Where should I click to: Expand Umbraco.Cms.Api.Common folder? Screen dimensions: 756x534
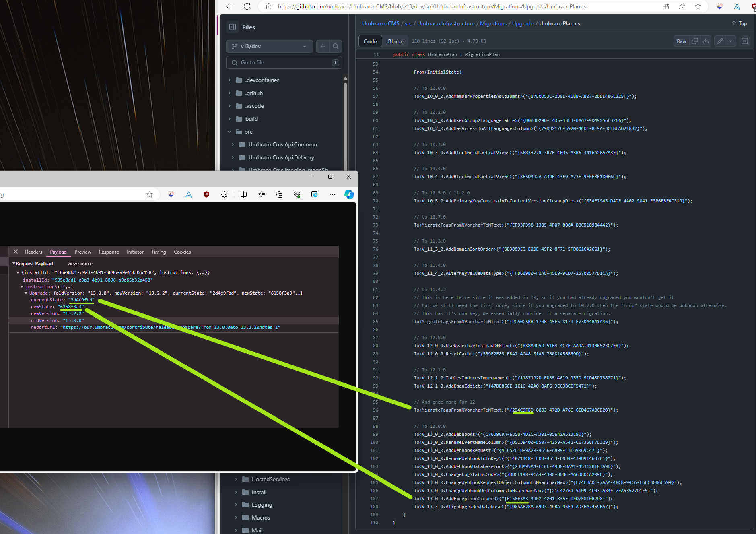pyautogui.click(x=233, y=144)
